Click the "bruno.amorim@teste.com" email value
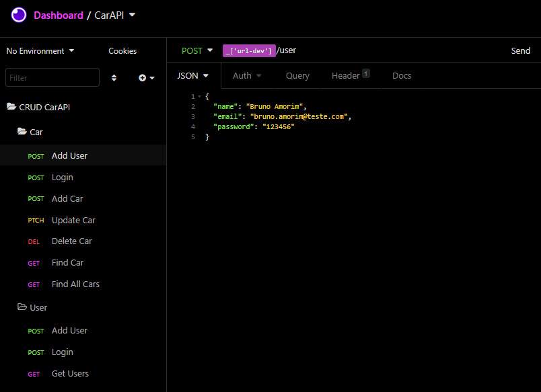The height and width of the screenshot is (392, 541). tap(299, 116)
